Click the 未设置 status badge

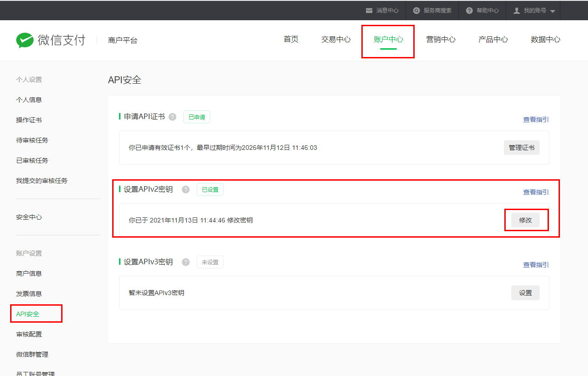(210, 262)
